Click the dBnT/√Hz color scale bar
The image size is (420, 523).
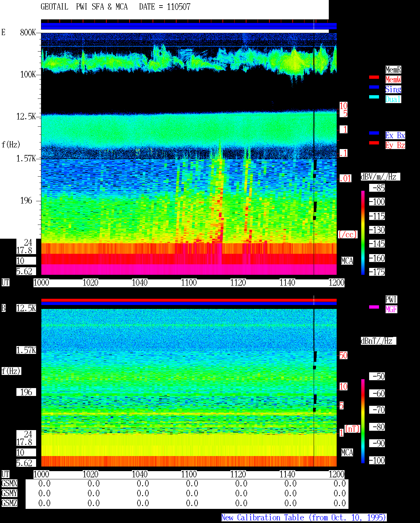[363, 421]
